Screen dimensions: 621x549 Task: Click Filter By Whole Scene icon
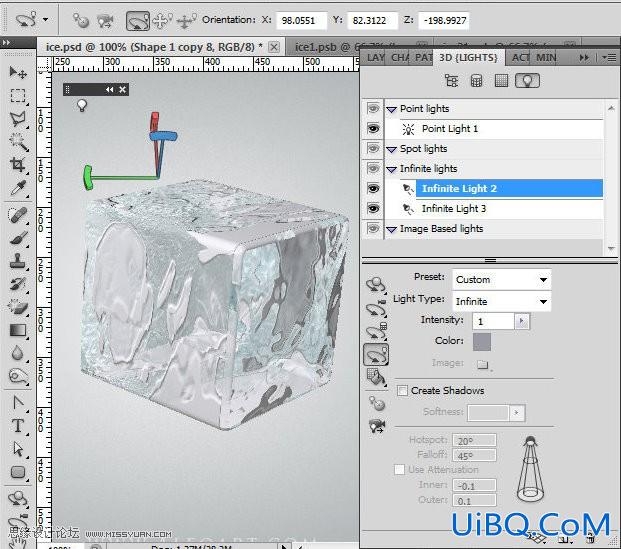(x=451, y=81)
